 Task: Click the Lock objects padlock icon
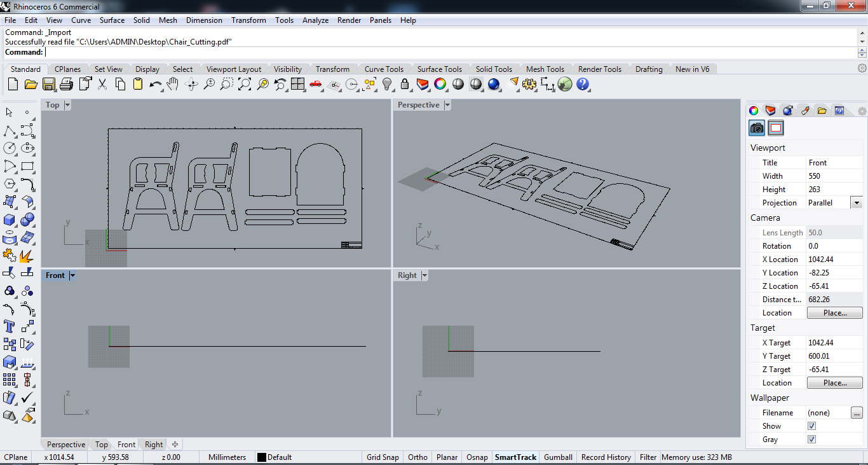tap(405, 84)
